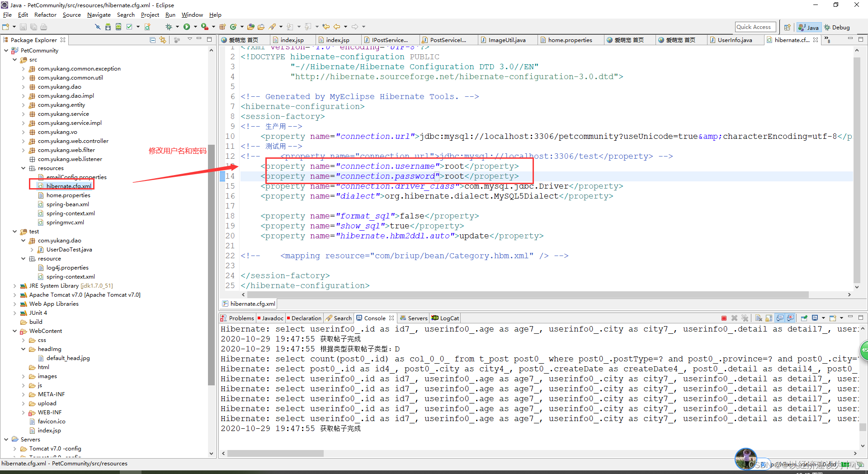Screen dimensions: 868x474
Task: Collapse All in Package Explorer
Action: tap(152, 40)
